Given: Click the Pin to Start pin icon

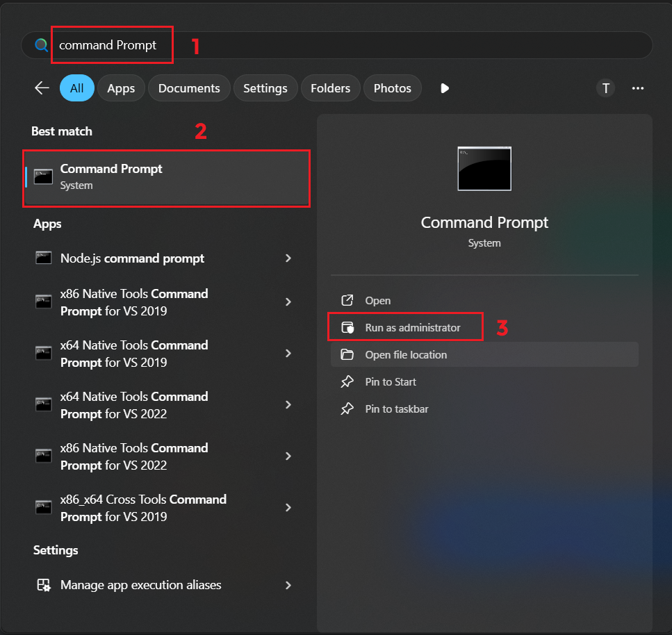Looking at the screenshot, I should tap(347, 382).
